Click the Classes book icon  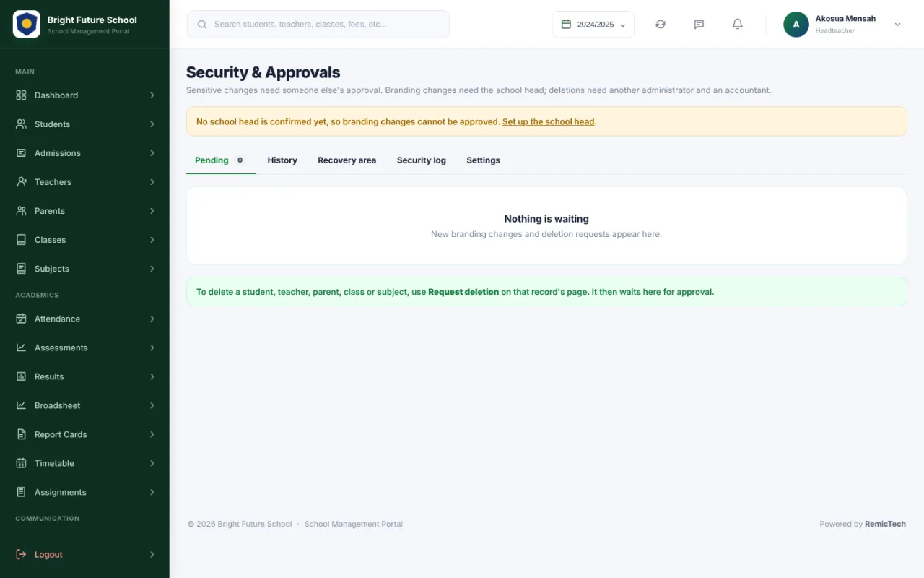(21, 240)
